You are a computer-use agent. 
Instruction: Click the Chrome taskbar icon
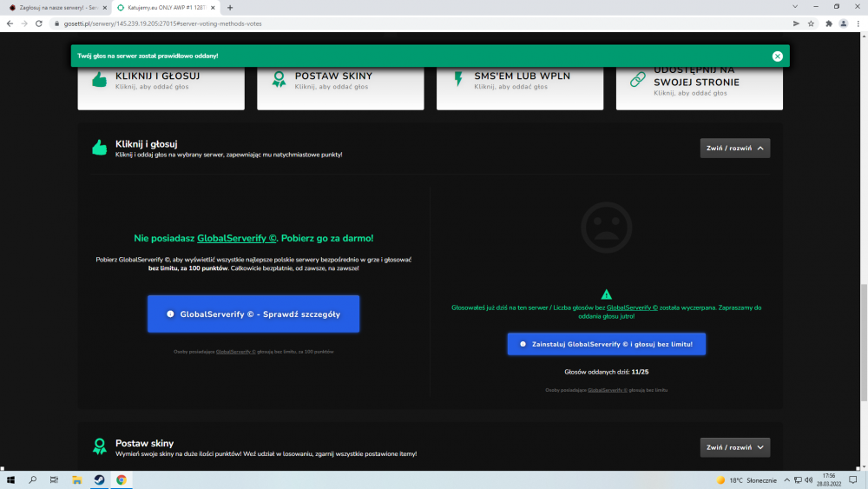click(x=122, y=480)
